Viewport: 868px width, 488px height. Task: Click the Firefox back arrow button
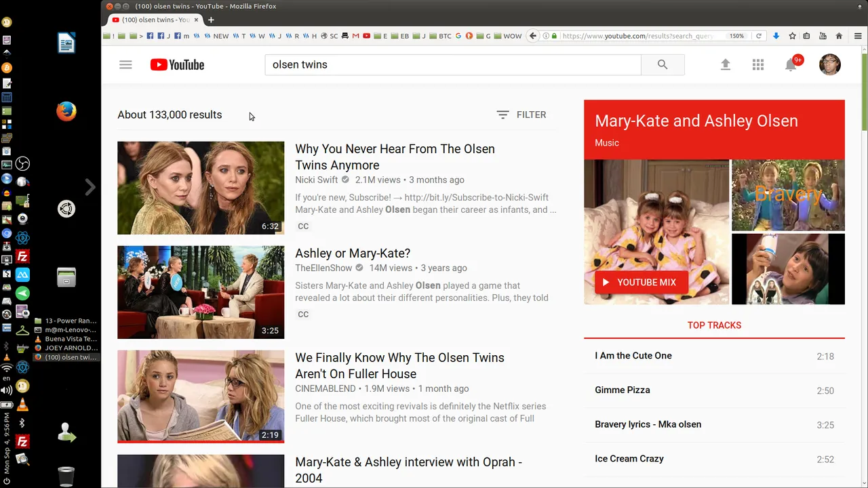(533, 36)
